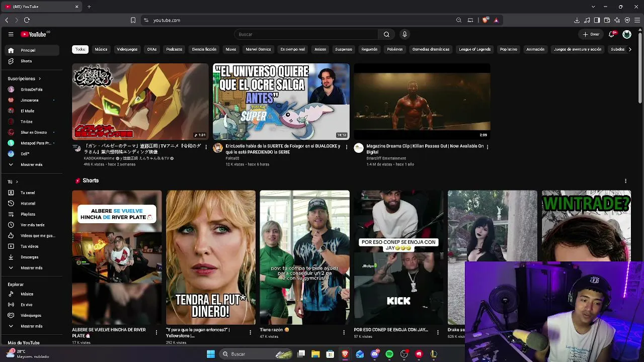Screen dimensions: 644x362
Task: Reload the page
Action: (27, 20)
